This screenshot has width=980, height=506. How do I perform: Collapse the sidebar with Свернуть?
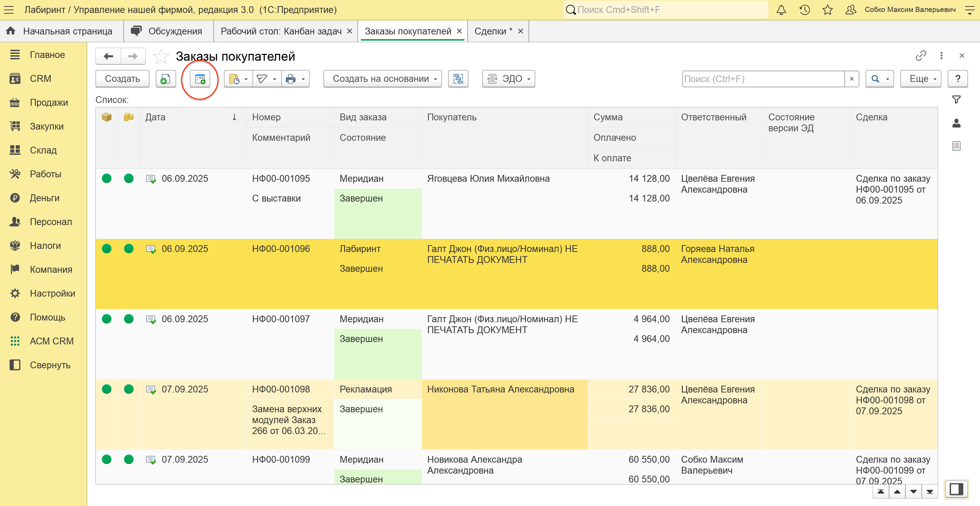pos(50,365)
